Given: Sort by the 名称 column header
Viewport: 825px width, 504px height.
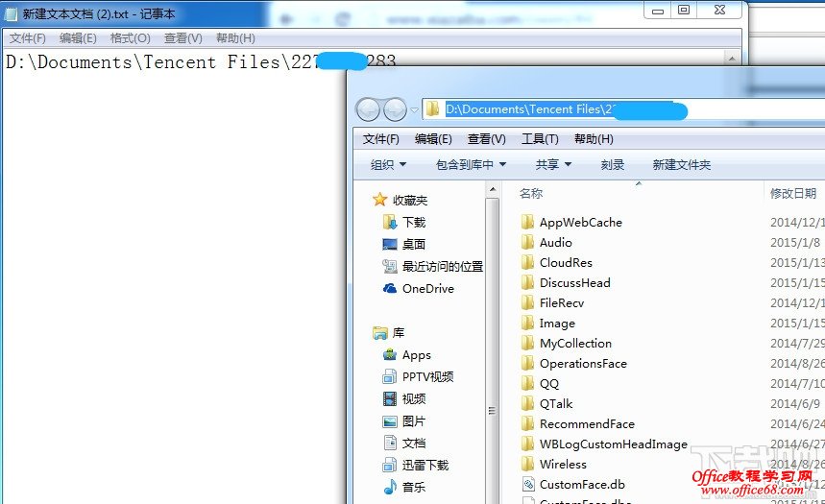Looking at the screenshot, I should pos(531,194).
